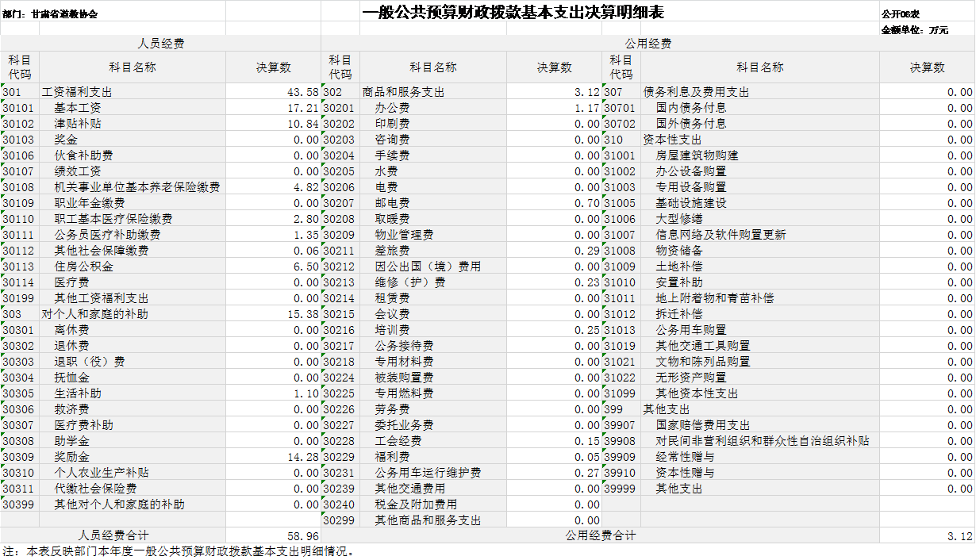Click the 15.38 value cell
The height and width of the screenshot is (560, 976).
click(273, 314)
